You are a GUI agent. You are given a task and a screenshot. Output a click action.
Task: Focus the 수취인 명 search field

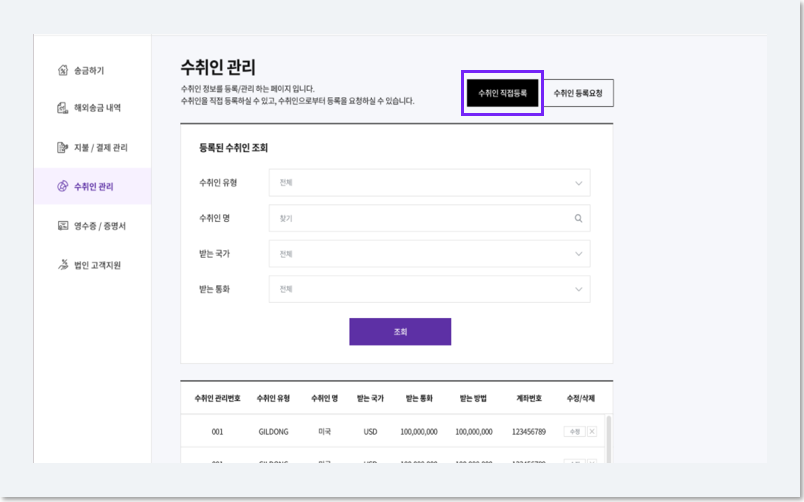point(430,218)
